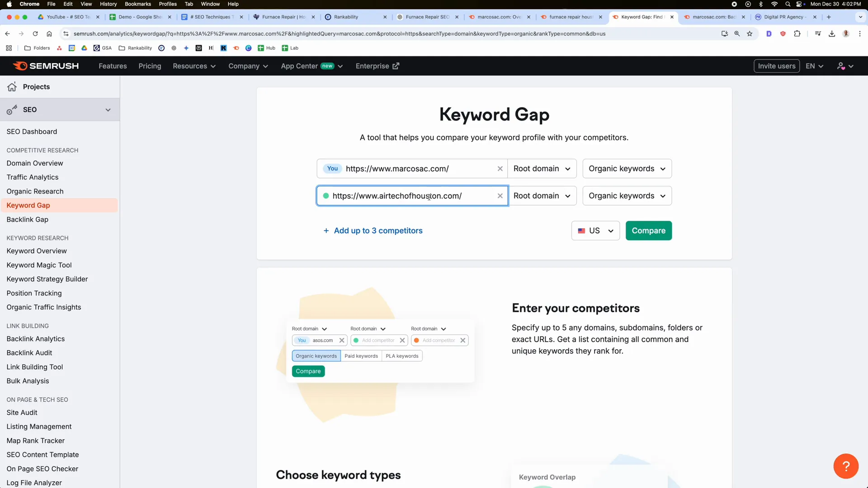Open the Google Drive bookmark icon
Screen dimensions: 868x488
click(x=84, y=48)
